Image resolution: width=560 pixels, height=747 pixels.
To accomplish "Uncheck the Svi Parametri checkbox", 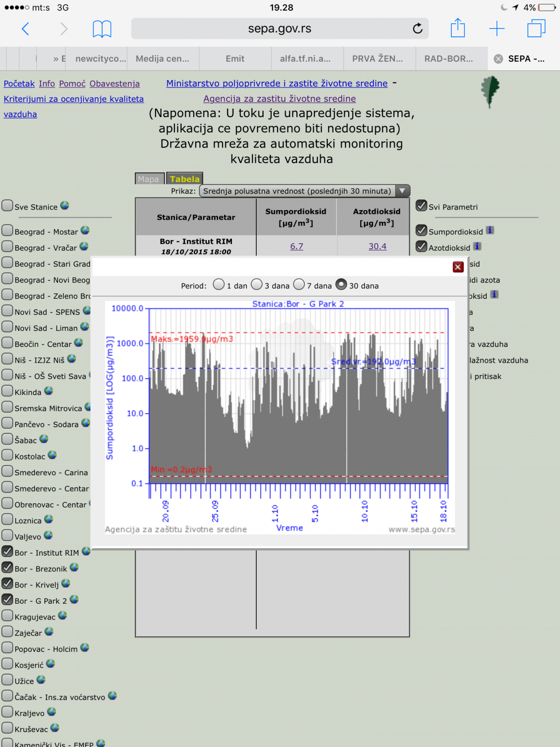I will 421,205.
